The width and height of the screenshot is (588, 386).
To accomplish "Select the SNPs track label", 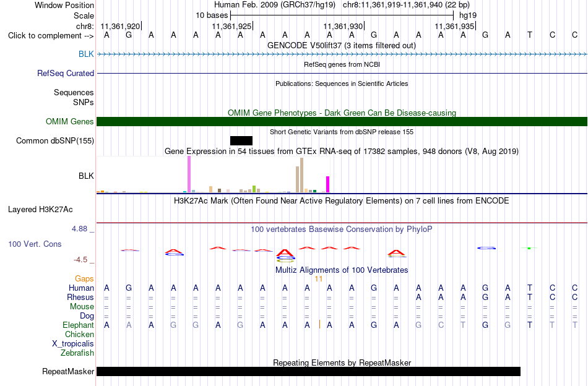I will pos(84,102).
